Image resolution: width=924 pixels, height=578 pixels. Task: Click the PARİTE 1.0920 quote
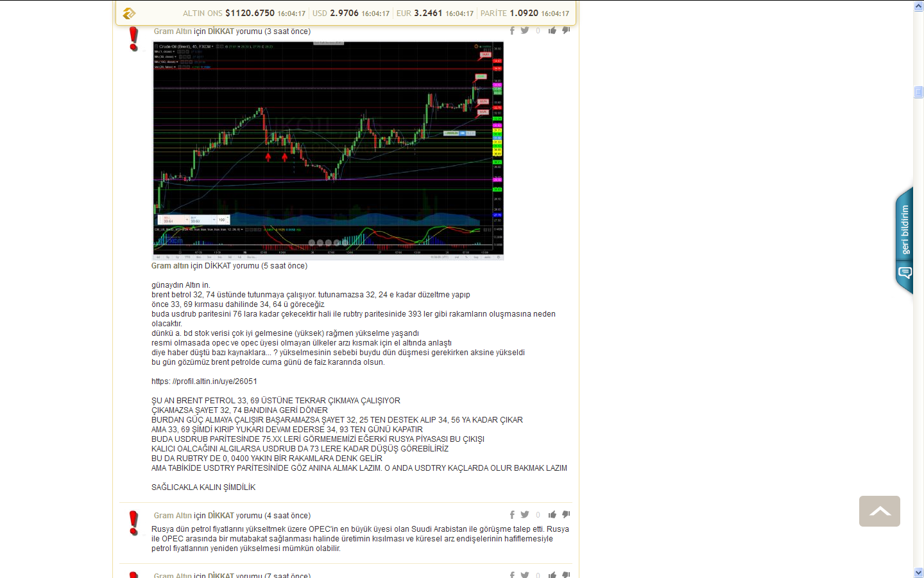pos(525,13)
